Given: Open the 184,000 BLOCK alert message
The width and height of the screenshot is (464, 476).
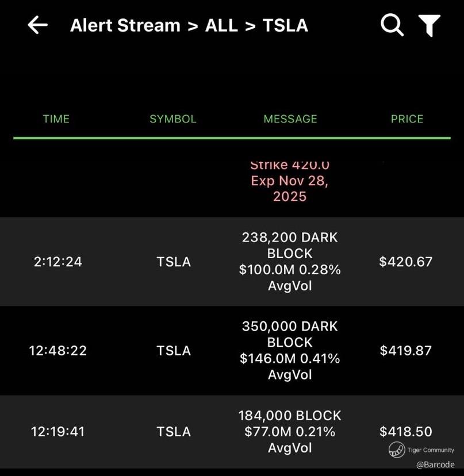Looking at the screenshot, I should click(x=290, y=432).
